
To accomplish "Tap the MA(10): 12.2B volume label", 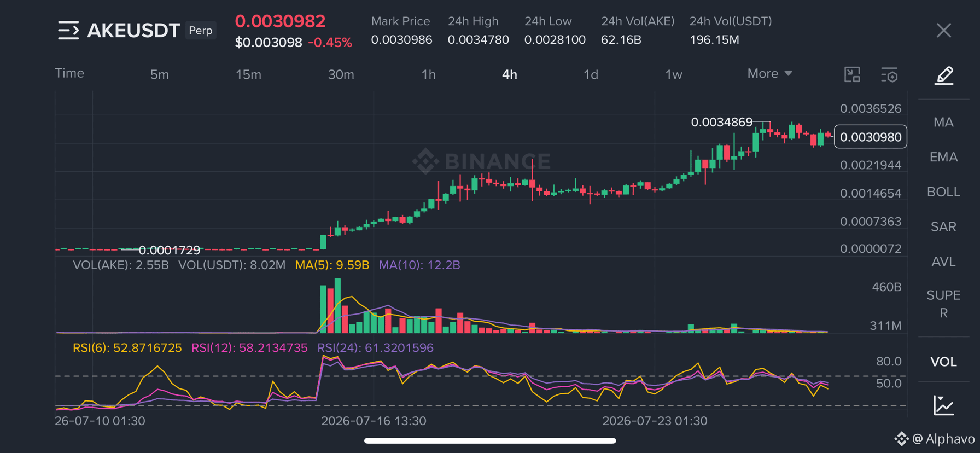I will tap(419, 265).
